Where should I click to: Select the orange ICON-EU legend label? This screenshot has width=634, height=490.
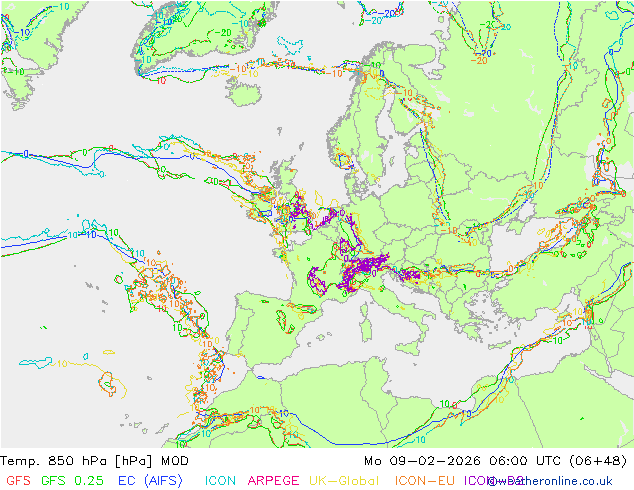point(425,481)
